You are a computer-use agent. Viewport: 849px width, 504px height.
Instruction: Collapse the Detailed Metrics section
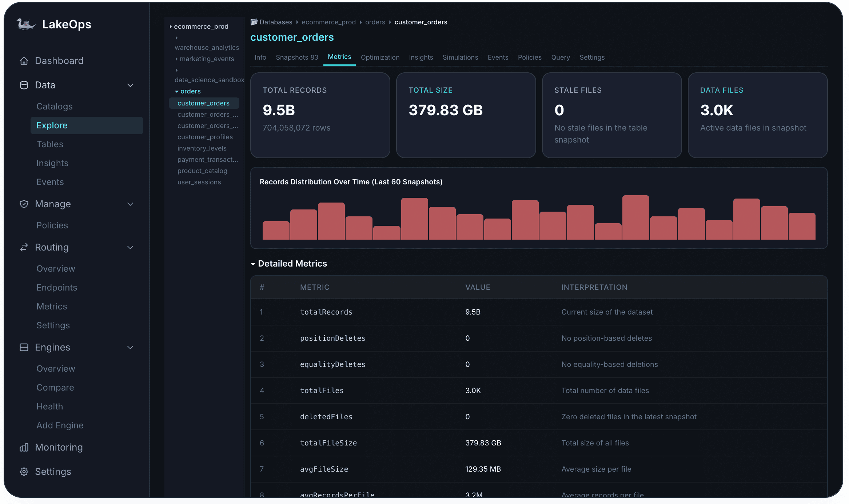point(253,264)
